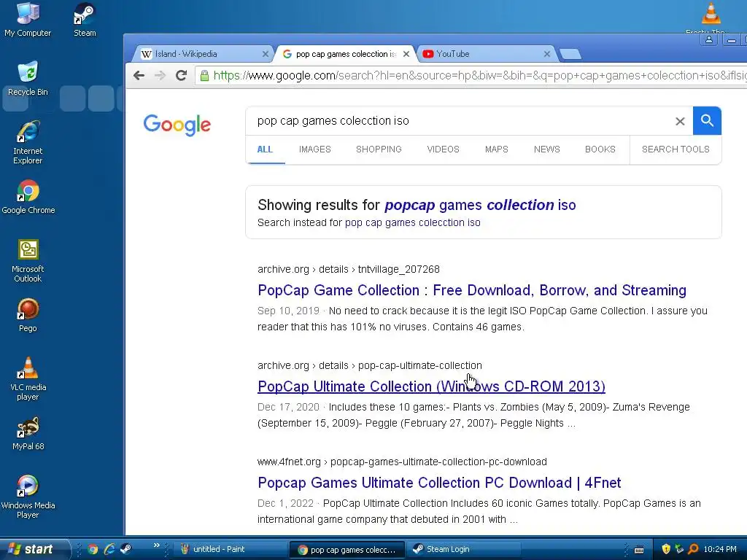The height and width of the screenshot is (560, 747).
Task: Click the green padlock in the address bar
Action: pyautogui.click(x=204, y=75)
